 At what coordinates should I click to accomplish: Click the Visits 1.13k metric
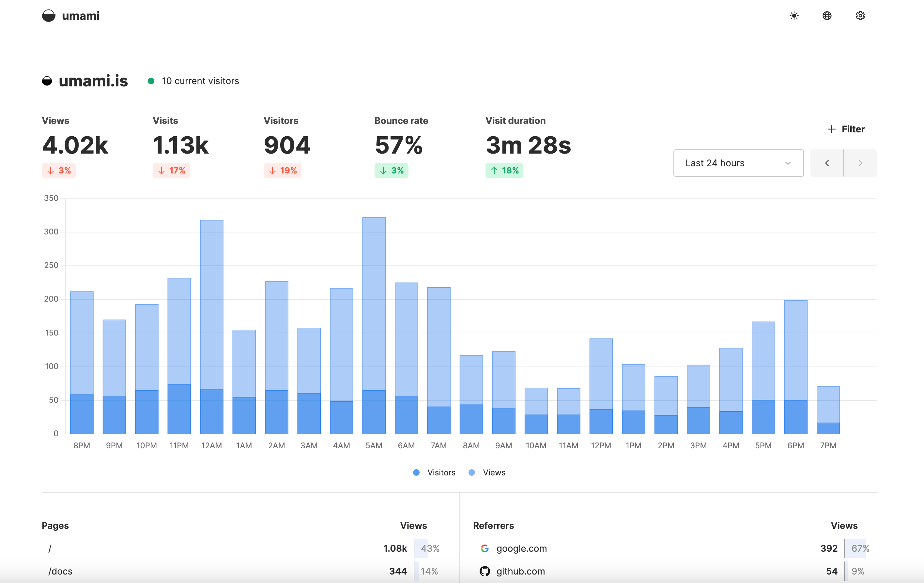click(x=181, y=145)
